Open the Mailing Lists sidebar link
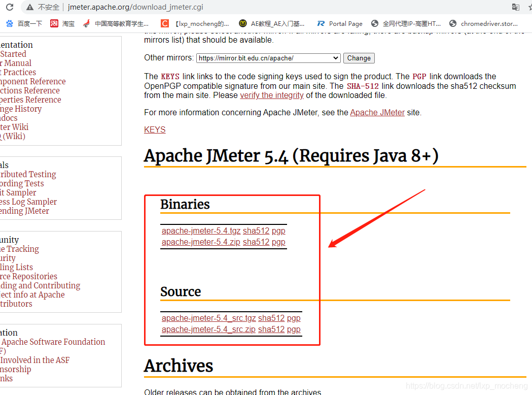This screenshot has height=395, width=532. point(16,267)
